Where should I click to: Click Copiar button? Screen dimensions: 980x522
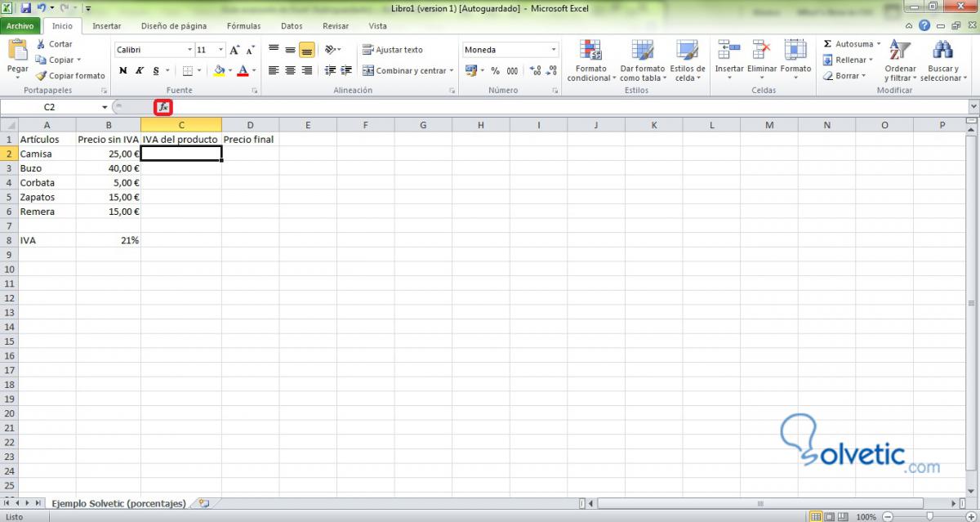(57, 60)
